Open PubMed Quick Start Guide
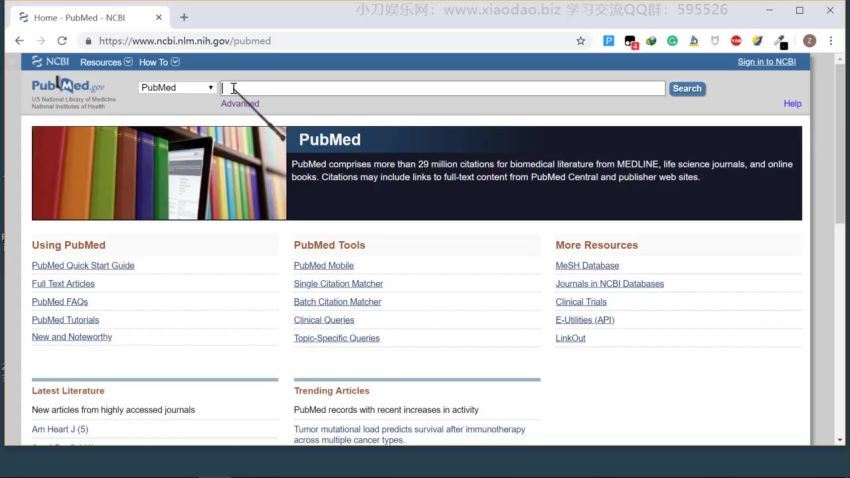This screenshot has height=478, width=850. tap(83, 266)
